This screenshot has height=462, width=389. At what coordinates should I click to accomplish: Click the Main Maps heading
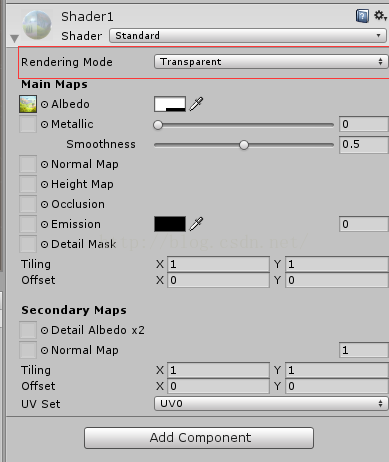[x=54, y=84]
